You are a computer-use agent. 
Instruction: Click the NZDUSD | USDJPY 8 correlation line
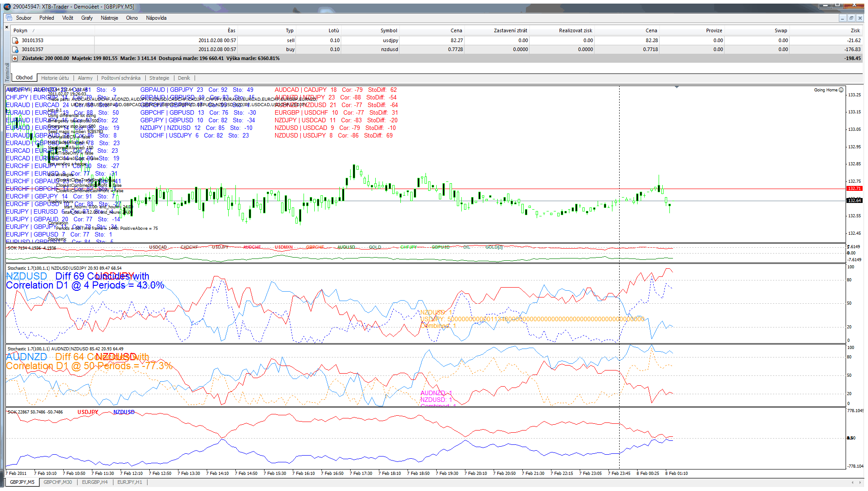334,135
